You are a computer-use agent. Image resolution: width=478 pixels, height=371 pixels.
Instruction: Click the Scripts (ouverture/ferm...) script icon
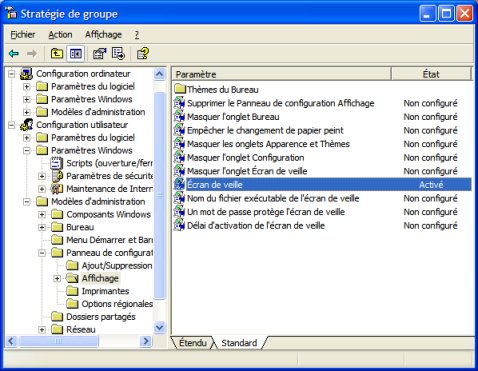click(56, 163)
